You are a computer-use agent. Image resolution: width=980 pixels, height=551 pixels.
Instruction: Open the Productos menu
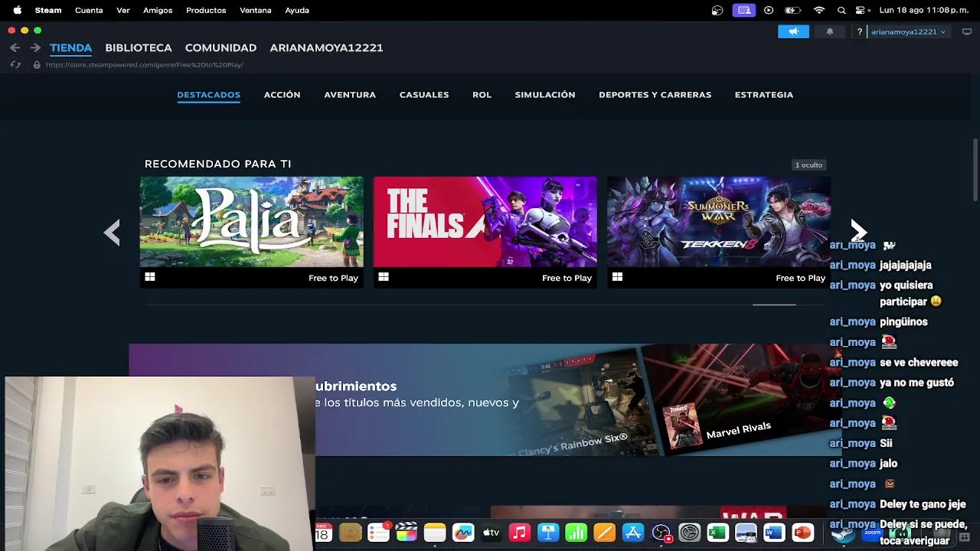click(x=206, y=10)
